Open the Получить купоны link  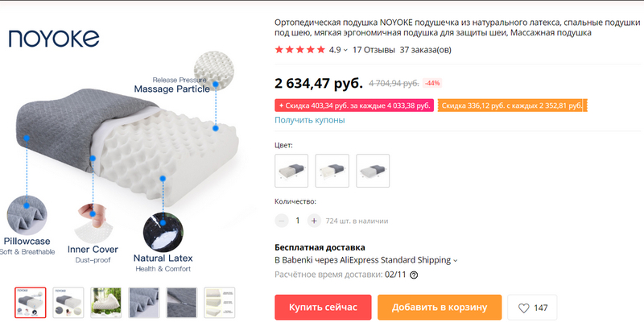pos(310,120)
